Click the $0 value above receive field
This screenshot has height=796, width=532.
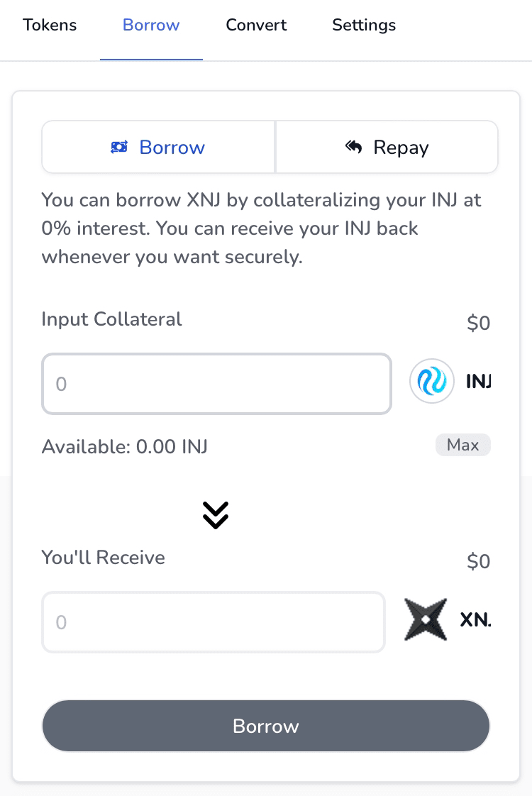[x=479, y=562]
